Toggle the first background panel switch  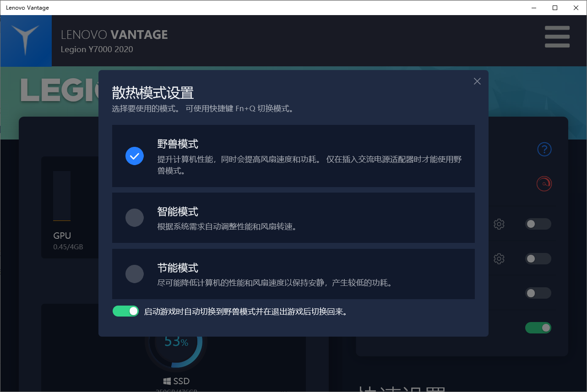coord(538,224)
